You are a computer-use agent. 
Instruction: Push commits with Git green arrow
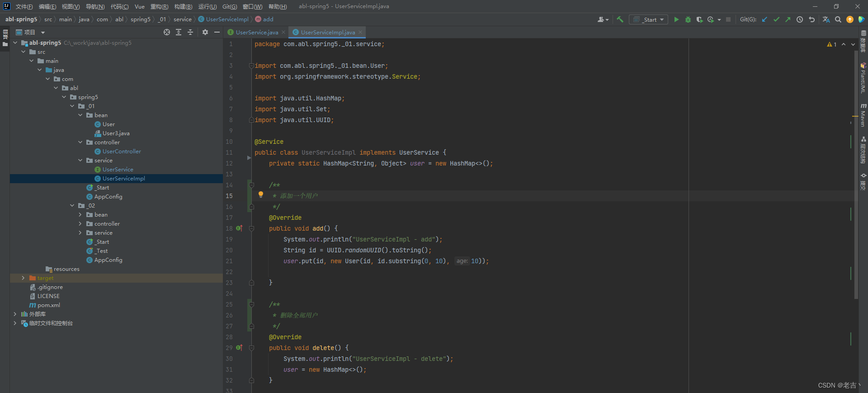(788, 19)
